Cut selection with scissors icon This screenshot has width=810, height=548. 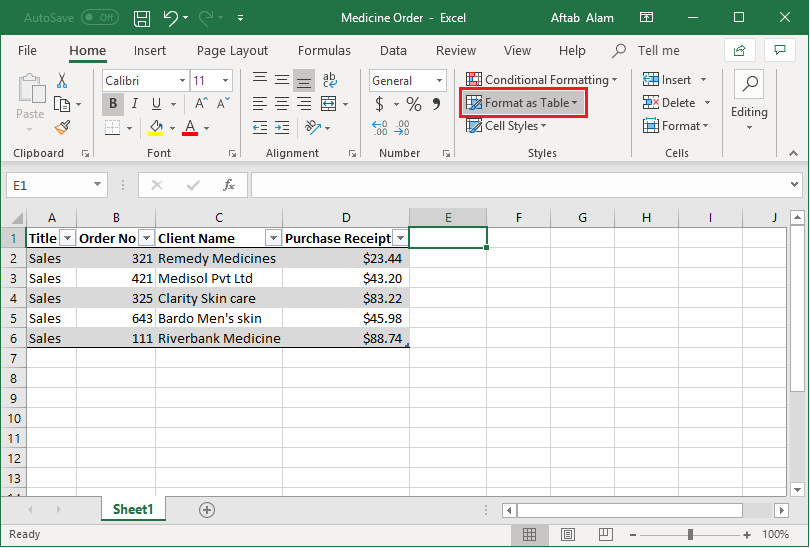pos(62,80)
